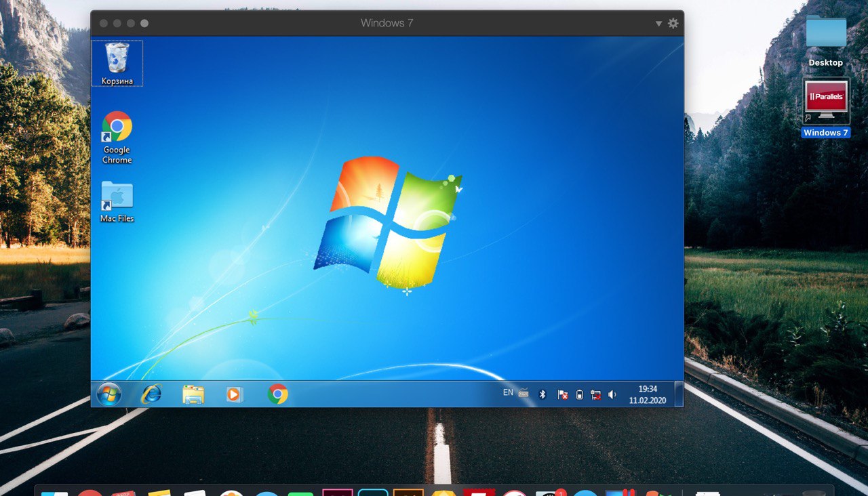Expand the Parallels title bar dropdown arrow
868x496 pixels.
click(x=658, y=24)
